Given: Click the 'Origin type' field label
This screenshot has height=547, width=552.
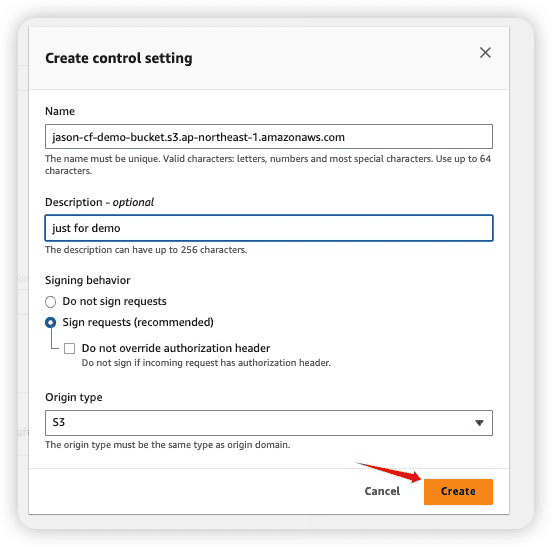Looking at the screenshot, I should coord(74,397).
